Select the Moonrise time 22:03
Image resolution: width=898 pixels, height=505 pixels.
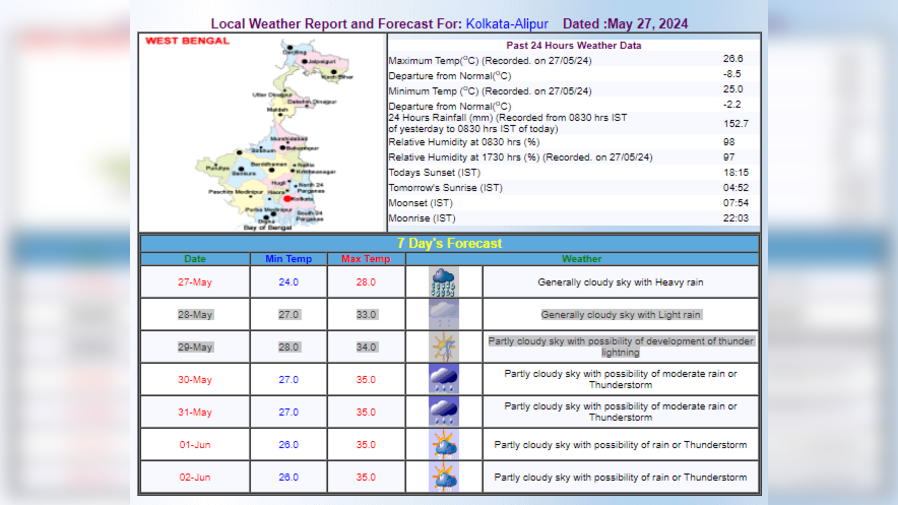click(x=735, y=218)
